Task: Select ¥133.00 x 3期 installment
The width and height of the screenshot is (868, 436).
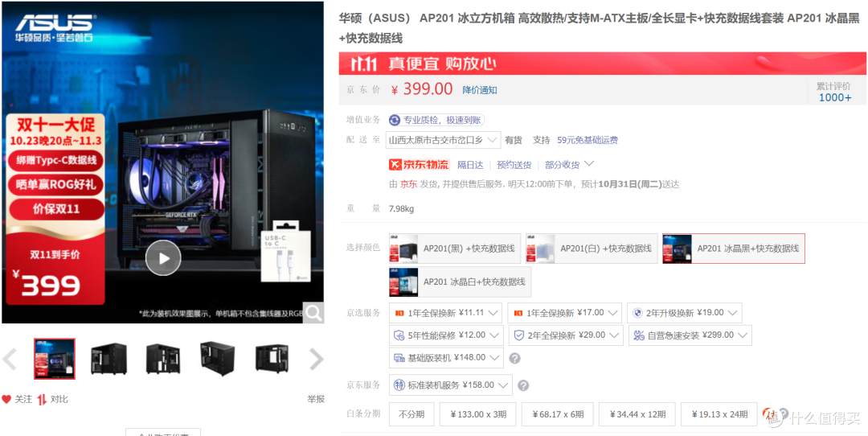Action: [x=477, y=413]
